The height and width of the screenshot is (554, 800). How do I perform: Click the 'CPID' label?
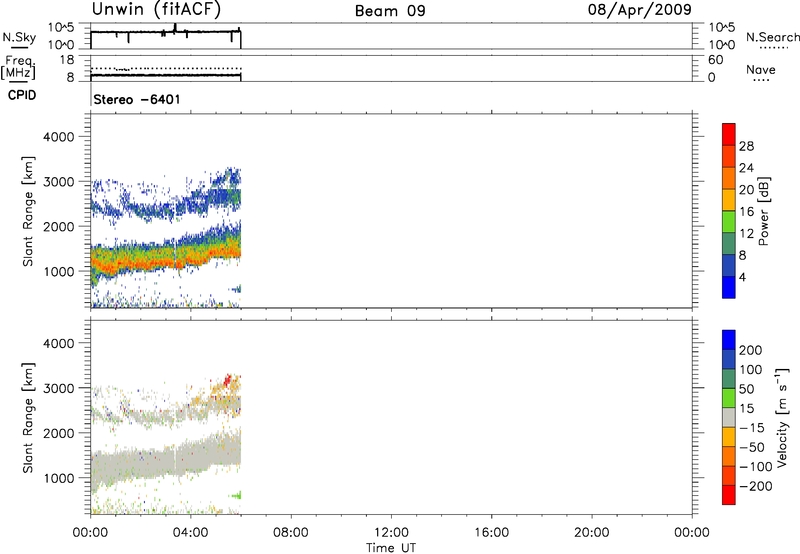[x=22, y=95]
